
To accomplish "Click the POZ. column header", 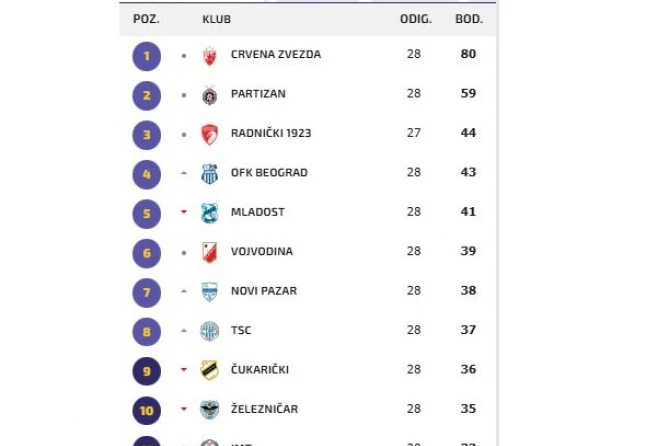I will (x=146, y=19).
